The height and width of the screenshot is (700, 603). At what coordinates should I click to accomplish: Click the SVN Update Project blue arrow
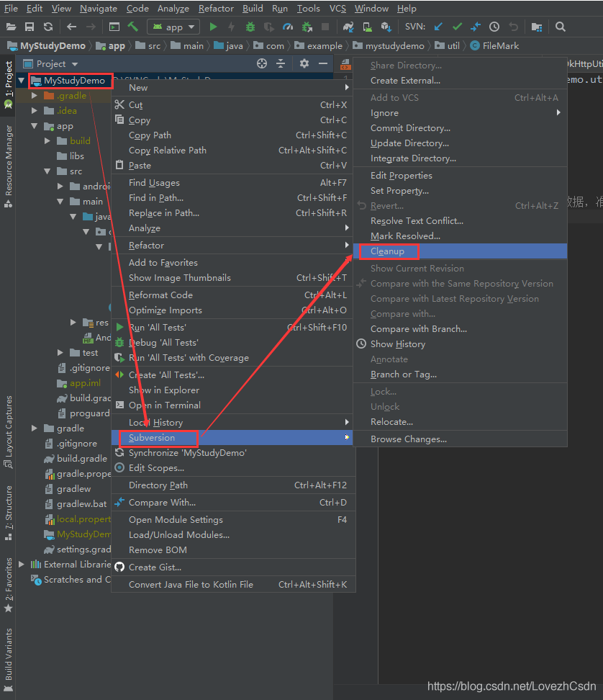[x=438, y=27]
